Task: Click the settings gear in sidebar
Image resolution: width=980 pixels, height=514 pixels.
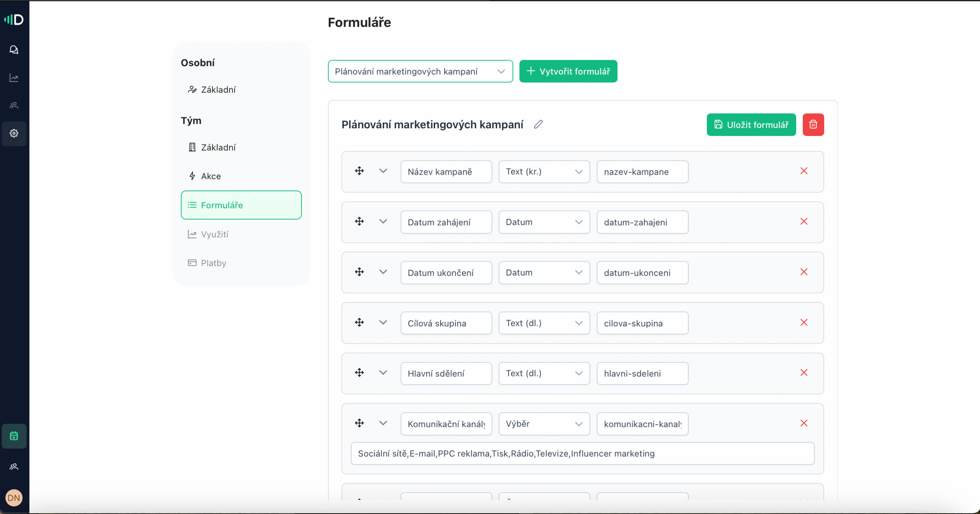Action: coord(14,133)
